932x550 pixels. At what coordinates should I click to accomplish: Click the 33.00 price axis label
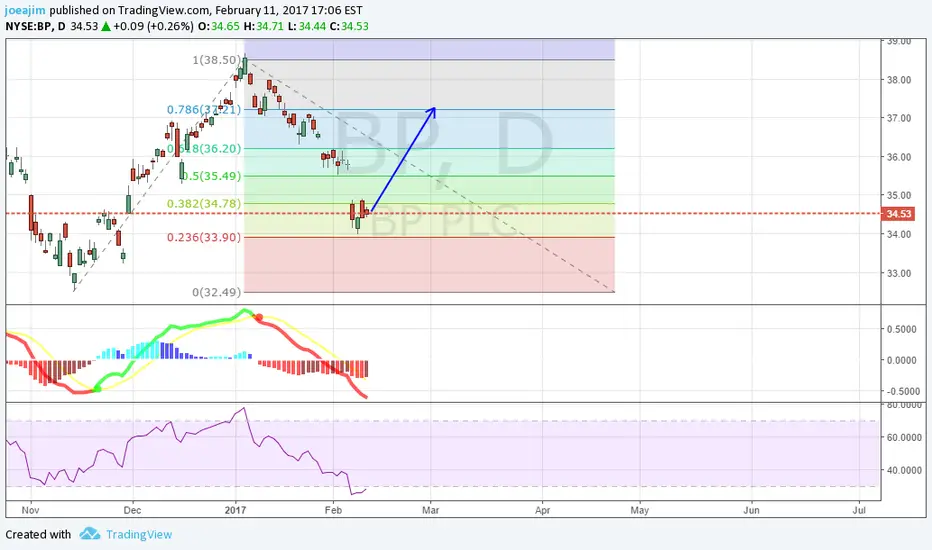pos(899,274)
